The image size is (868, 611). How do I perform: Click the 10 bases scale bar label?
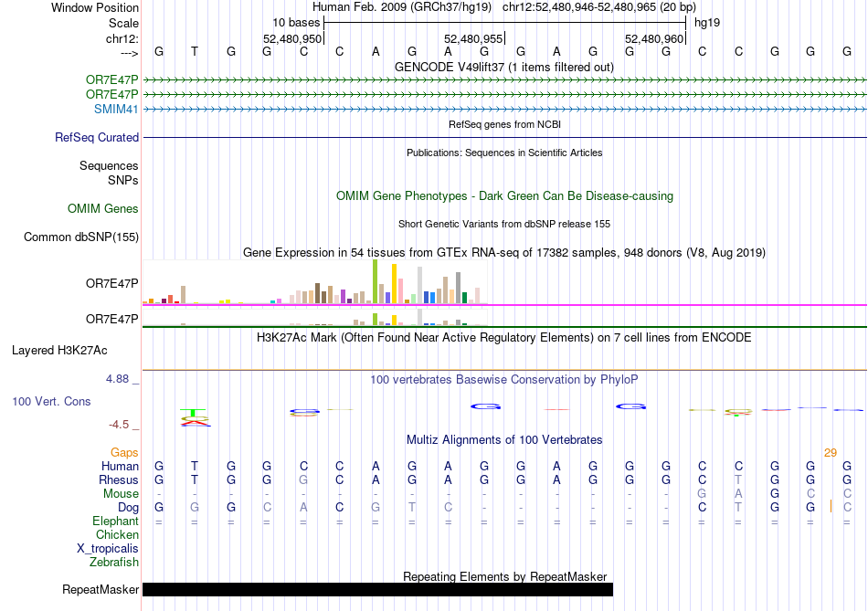(x=296, y=23)
